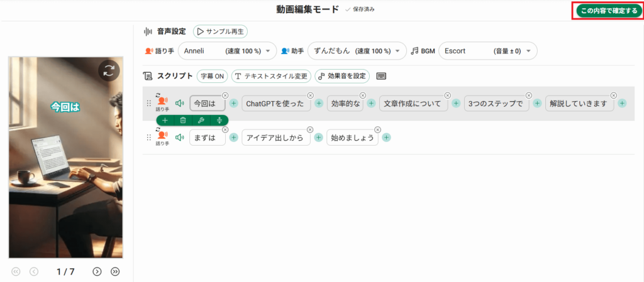
Task: Switch the 語り手 speaker icon on 今回は row
Action: 162,102
